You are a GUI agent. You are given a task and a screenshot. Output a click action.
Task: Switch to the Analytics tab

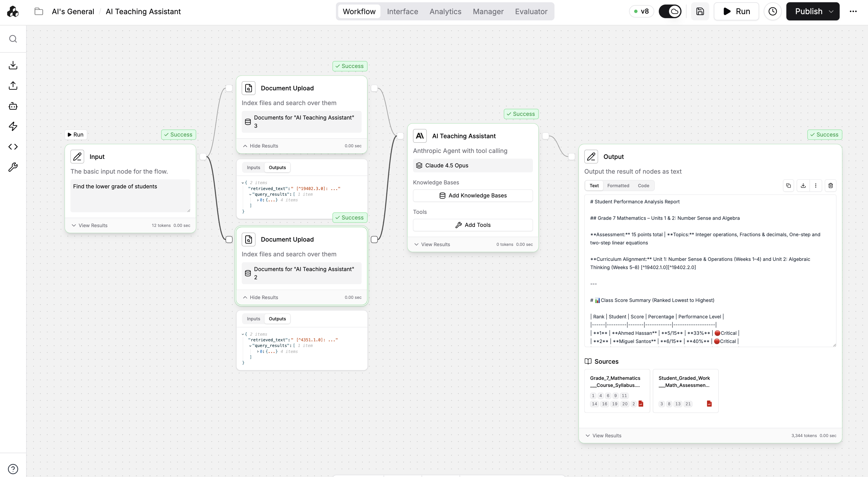(445, 11)
